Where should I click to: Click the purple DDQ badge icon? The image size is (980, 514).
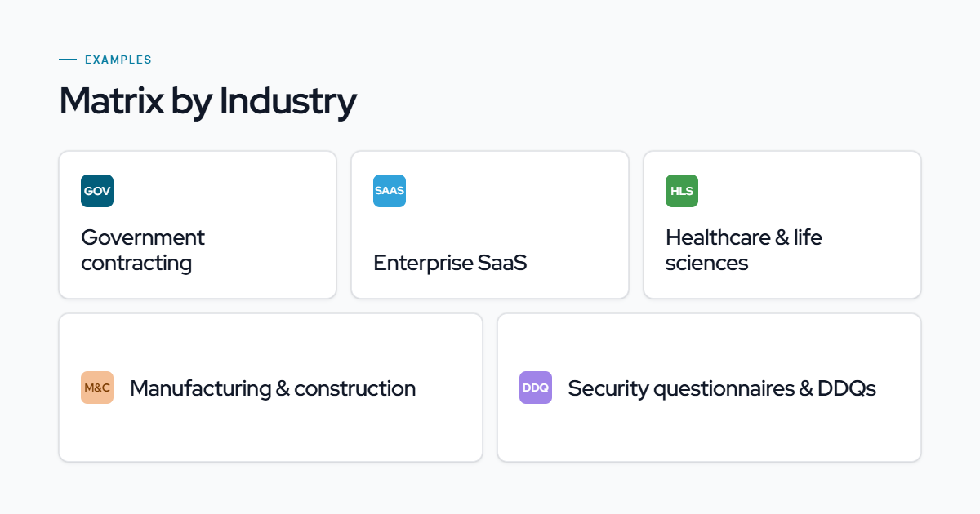(x=536, y=388)
